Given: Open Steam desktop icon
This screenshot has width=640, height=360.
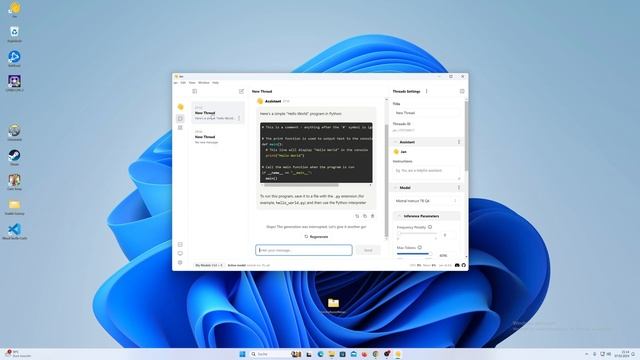Looking at the screenshot, I should point(14,158).
